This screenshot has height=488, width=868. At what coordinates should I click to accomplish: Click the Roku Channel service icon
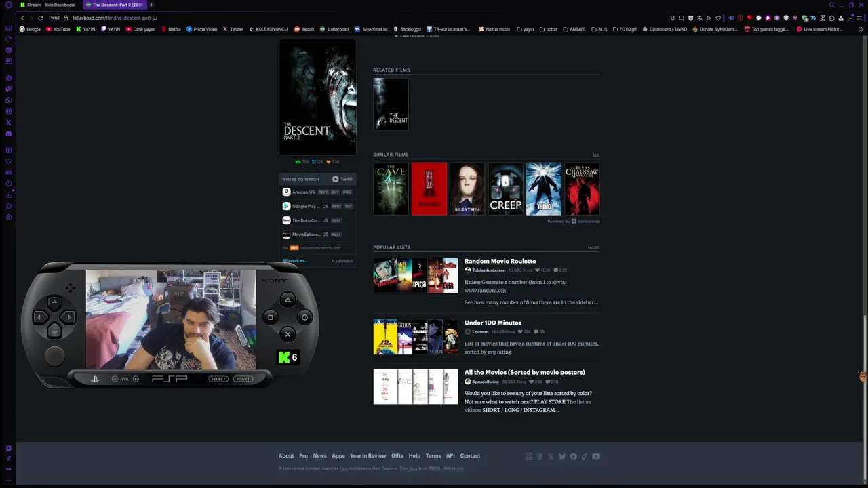coord(286,220)
